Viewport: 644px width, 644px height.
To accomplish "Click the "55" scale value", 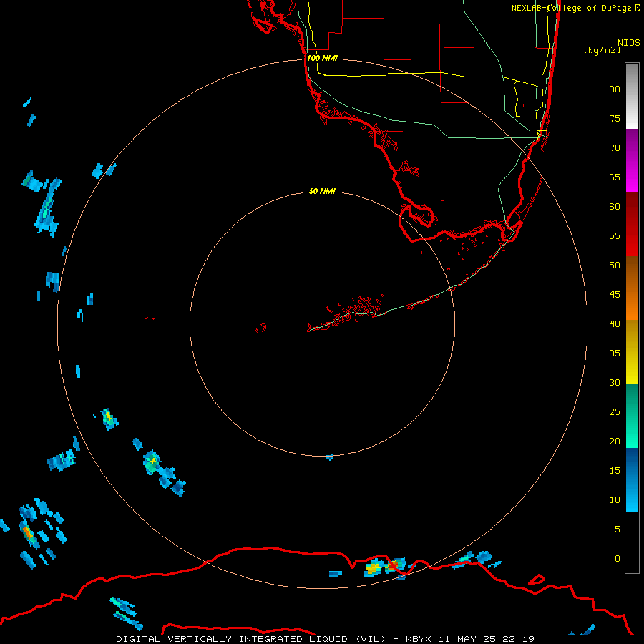I will (615, 236).
